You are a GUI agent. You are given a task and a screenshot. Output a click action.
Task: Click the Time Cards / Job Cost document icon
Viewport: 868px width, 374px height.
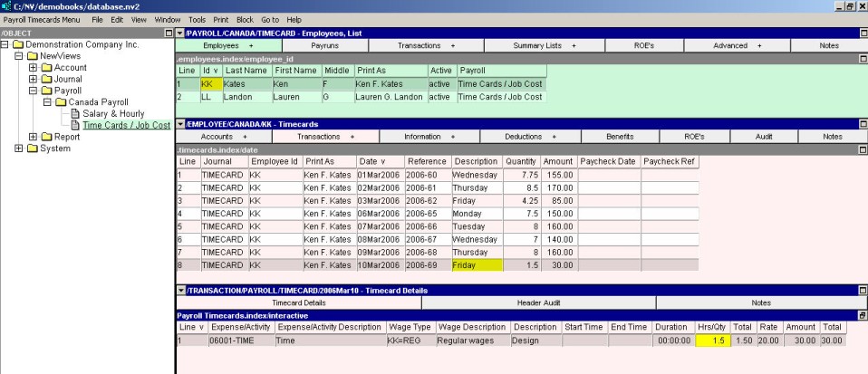(75, 126)
